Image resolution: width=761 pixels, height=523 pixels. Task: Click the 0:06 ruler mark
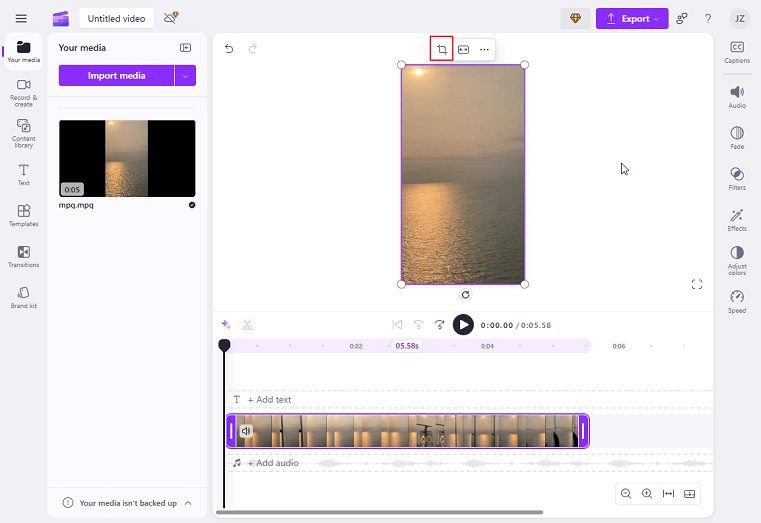point(618,346)
